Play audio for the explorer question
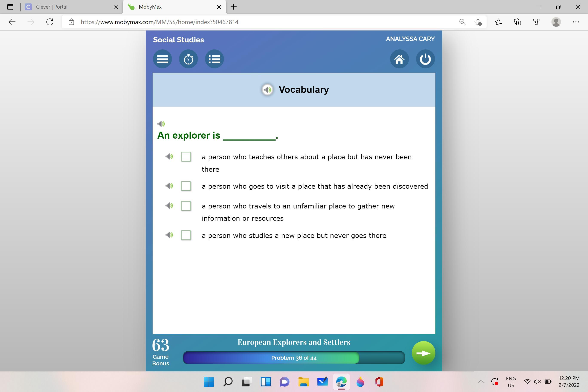Viewport: 588px width, 392px height. [x=161, y=124]
